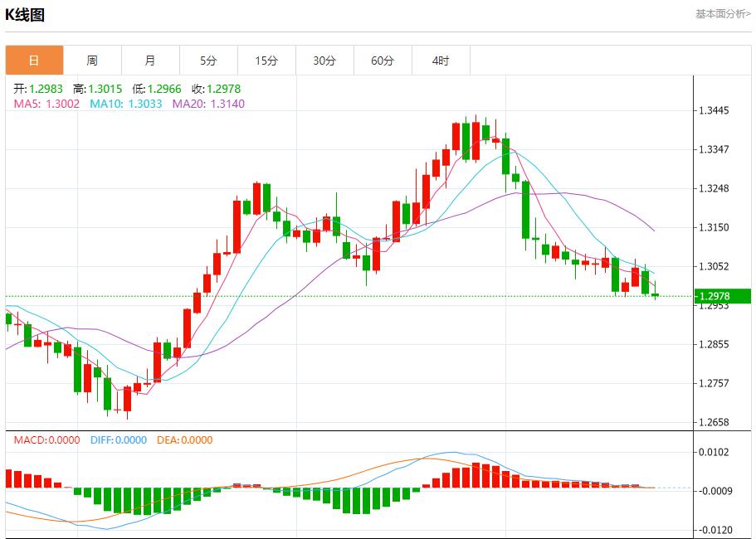Open the 月 monthly chart tab
Screen dimensions: 756x539
tap(150, 61)
